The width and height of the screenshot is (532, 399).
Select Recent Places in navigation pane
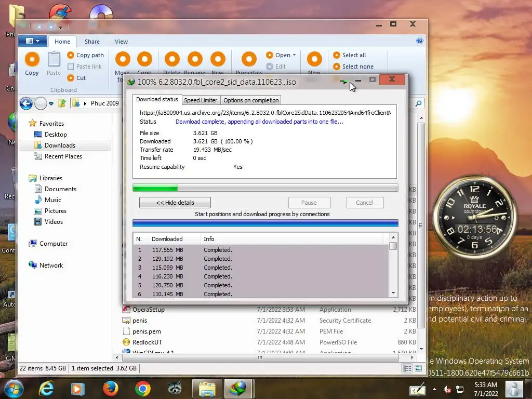[x=58, y=156]
